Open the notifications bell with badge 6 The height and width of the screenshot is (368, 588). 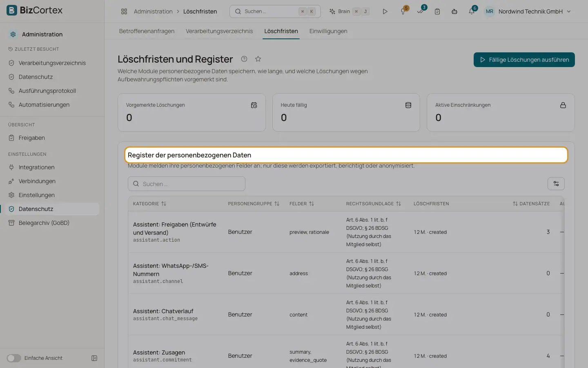472,11
